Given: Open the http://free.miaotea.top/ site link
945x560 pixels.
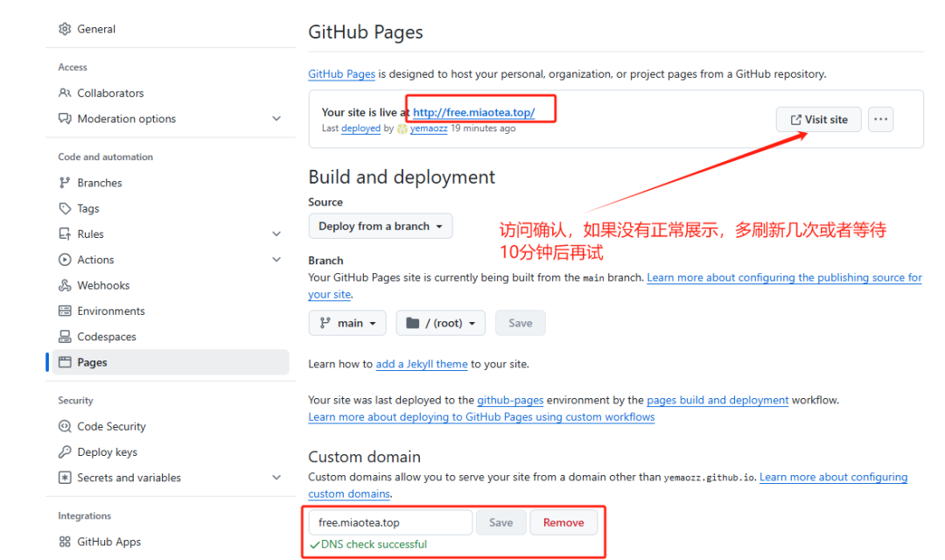Looking at the screenshot, I should (473, 112).
